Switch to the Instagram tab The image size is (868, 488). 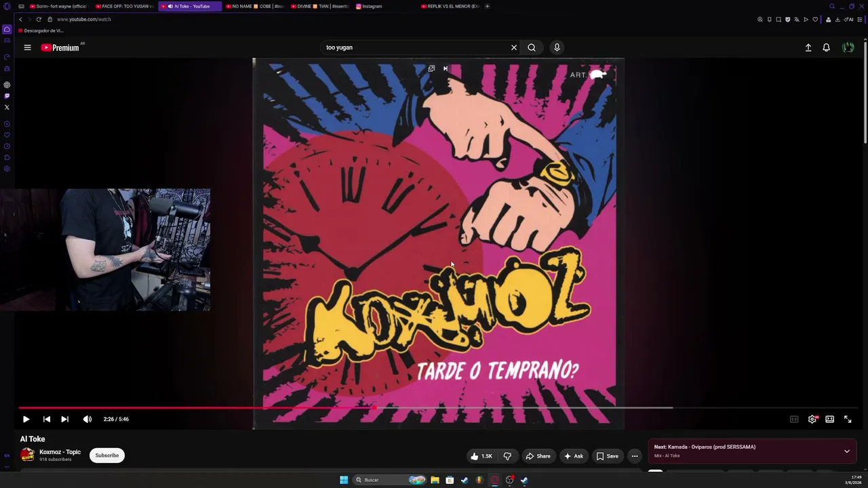pos(385,6)
